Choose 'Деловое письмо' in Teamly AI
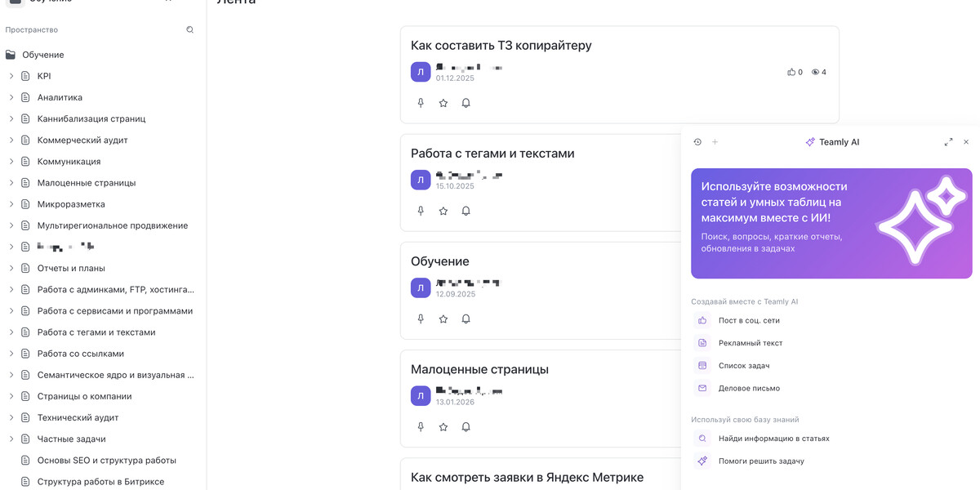Image resolution: width=980 pixels, height=490 pixels. pyautogui.click(x=749, y=389)
